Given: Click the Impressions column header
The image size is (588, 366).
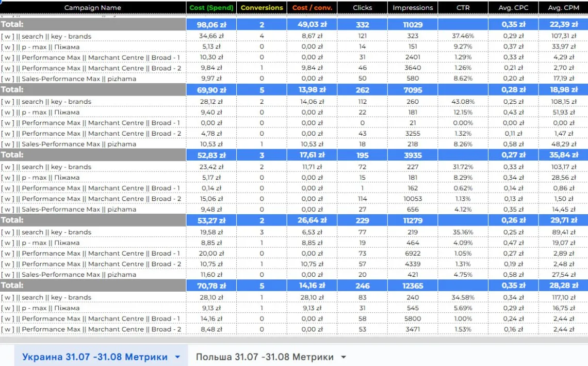Looking at the screenshot, I should tap(413, 8).
